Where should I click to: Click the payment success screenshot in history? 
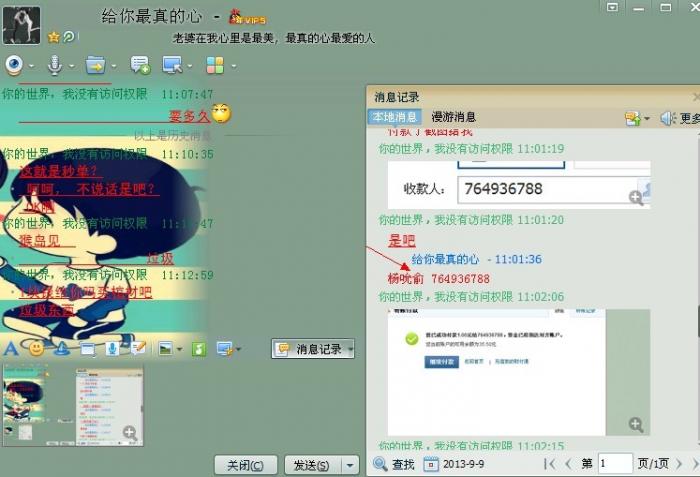pyautogui.click(x=519, y=372)
